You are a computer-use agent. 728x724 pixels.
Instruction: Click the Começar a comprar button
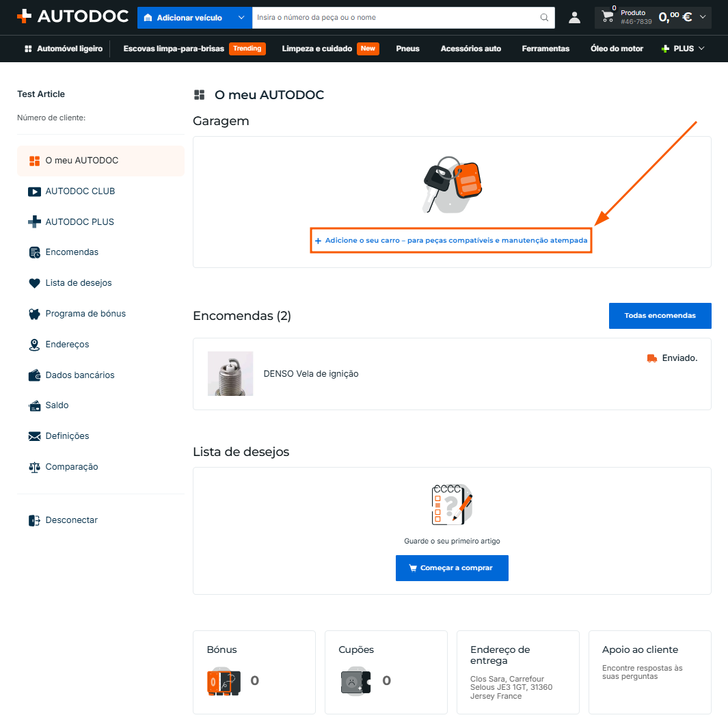point(452,568)
